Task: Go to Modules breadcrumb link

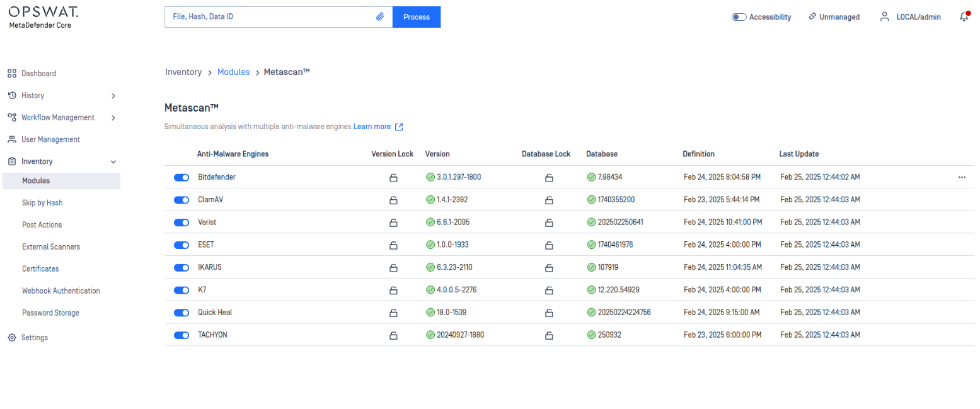Action: point(234,72)
